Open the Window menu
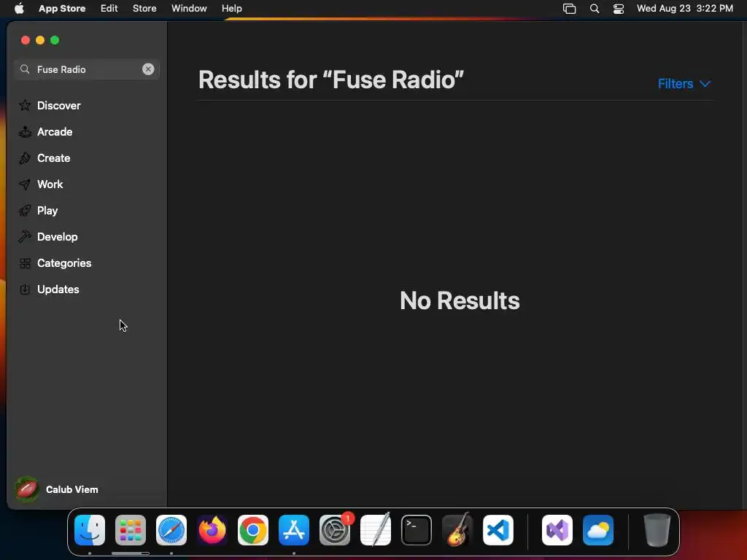Image resolution: width=747 pixels, height=560 pixels. click(189, 8)
